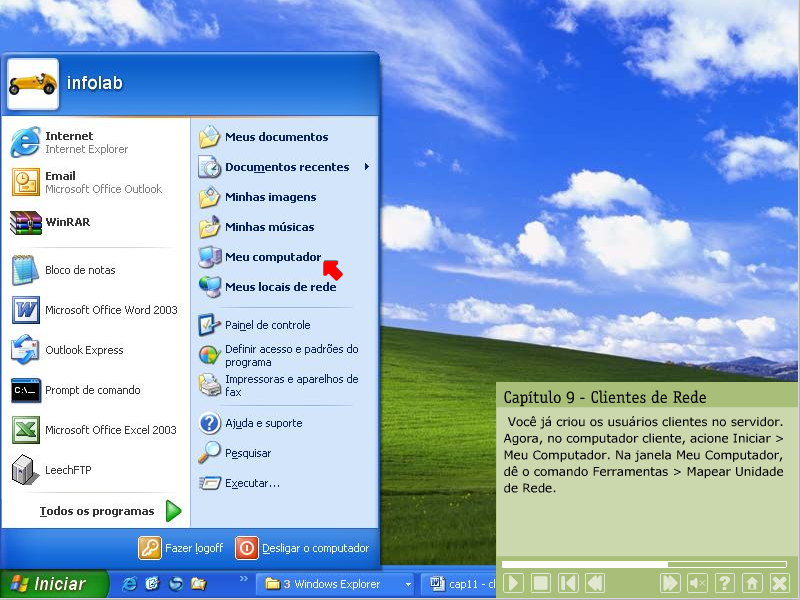800x600 pixels.
Task: Open Internet Explorer from the Start menu
Action: point(70,142)
